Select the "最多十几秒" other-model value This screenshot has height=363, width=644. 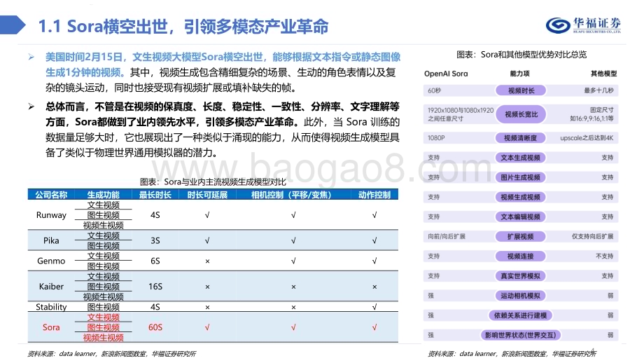click(x=598, y=90)
